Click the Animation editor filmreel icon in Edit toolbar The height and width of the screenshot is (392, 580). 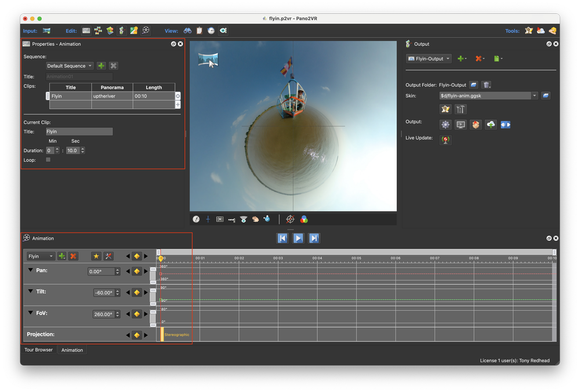point(146,31)
